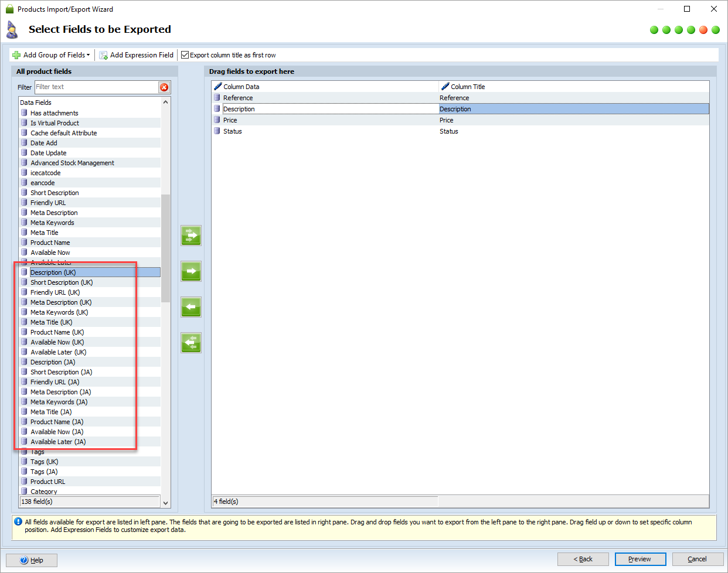
Task: Click the last green wizard step dot
Action: point(716,30)
